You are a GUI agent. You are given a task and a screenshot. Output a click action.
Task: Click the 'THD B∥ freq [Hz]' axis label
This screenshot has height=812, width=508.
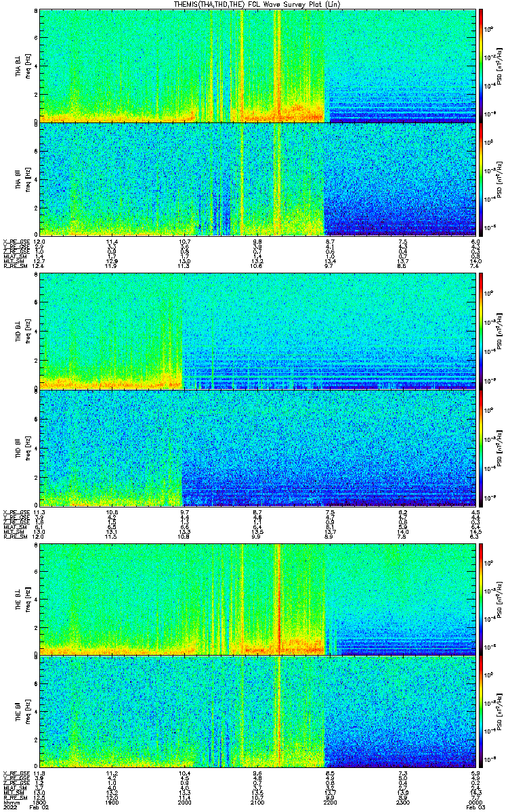point(23,449)
